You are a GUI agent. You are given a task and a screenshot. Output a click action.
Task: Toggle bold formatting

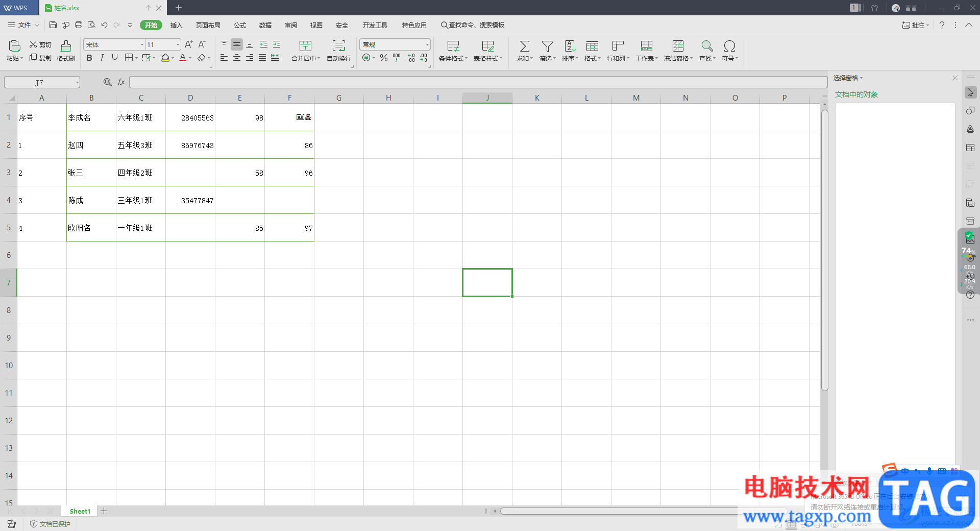[x=89, y=58]
